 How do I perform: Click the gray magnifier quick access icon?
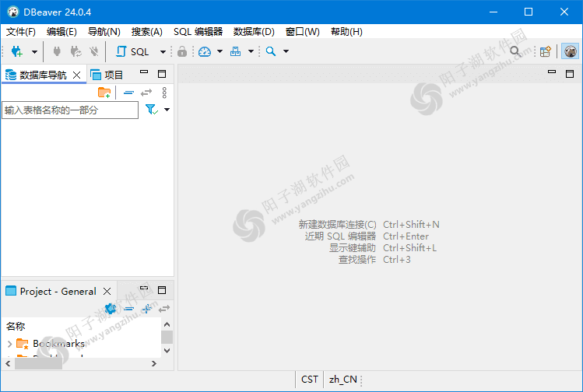pos(515,51)
